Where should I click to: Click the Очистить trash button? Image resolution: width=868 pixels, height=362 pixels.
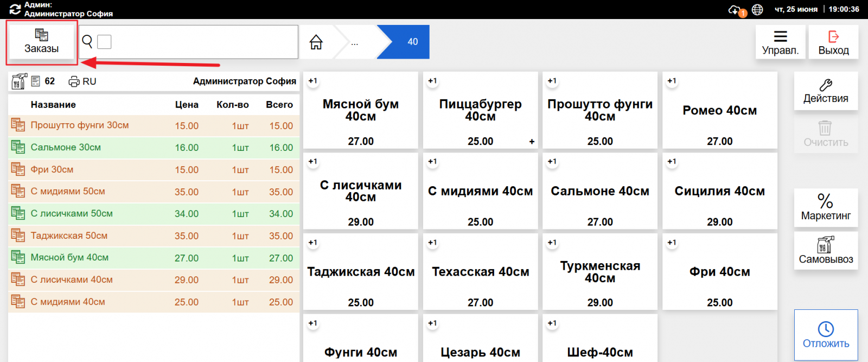tap(826, 134)
